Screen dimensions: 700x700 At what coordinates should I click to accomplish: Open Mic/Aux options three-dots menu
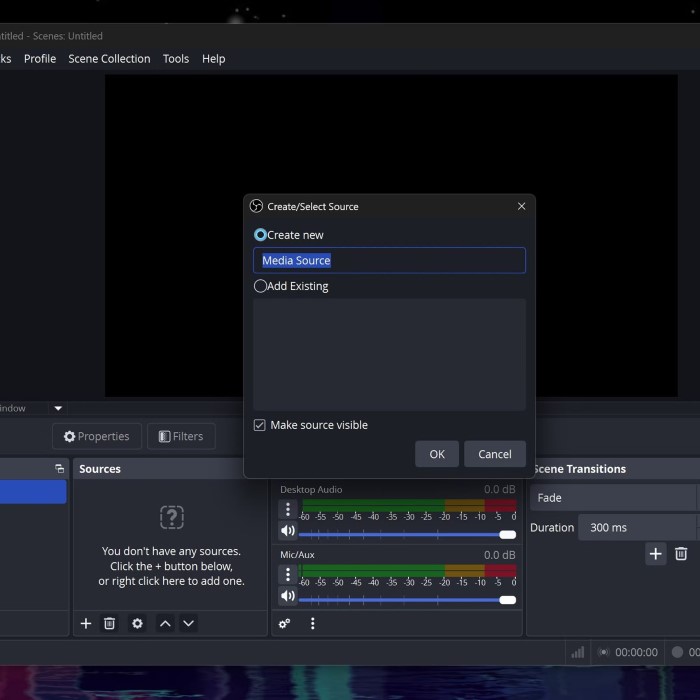(x=288, y=574)
